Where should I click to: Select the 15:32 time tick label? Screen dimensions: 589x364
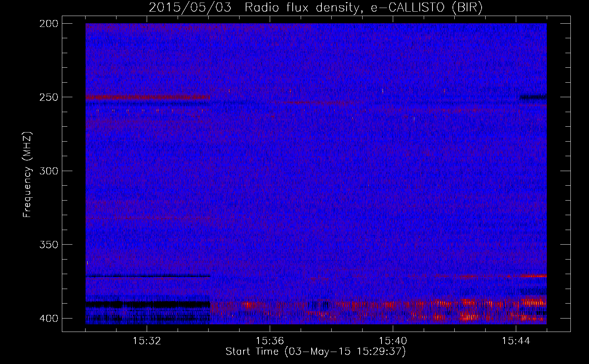(147, 341)
